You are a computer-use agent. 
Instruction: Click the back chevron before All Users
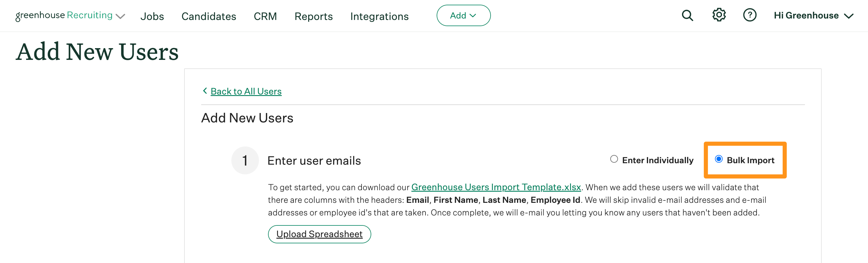[204, 91]
